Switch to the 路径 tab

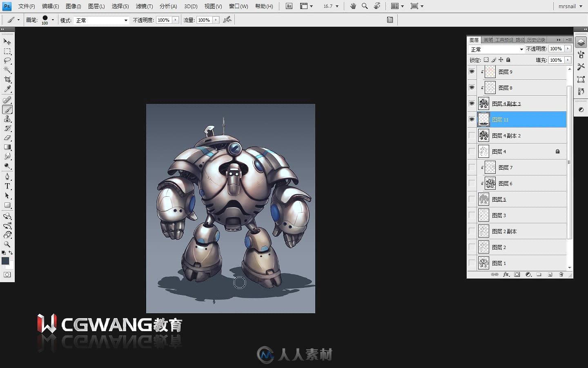coord(520,40)
